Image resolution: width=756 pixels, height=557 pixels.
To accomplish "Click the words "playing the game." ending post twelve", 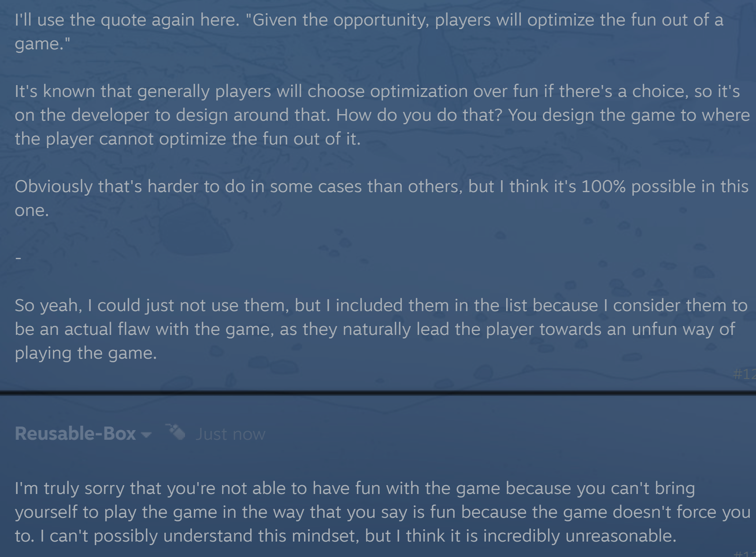I will pos(86,353).
